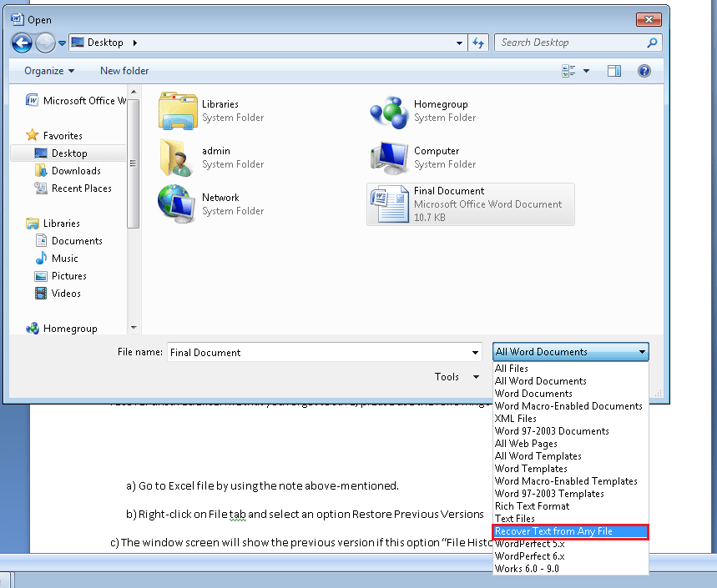Show the preview pane icon
Screen dimensions: 717x588
(614, 70)
